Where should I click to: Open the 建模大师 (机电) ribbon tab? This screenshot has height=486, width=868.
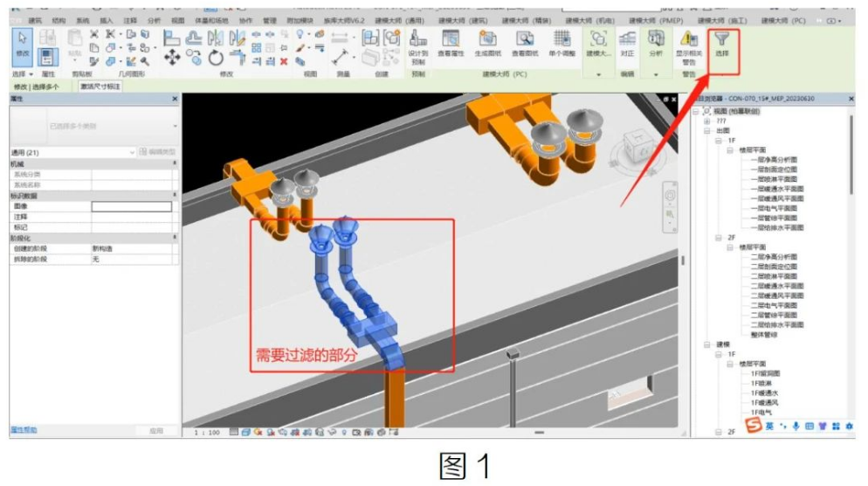(590, 20)
